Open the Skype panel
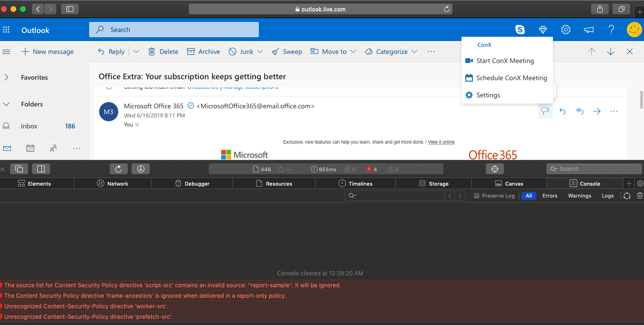 click(x=520, y=29)
